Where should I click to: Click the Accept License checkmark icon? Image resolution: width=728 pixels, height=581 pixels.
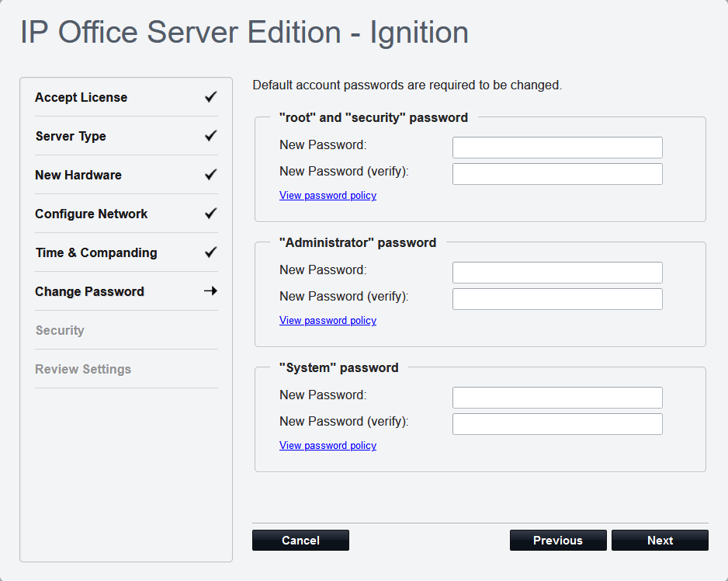(x=211, y=96)
